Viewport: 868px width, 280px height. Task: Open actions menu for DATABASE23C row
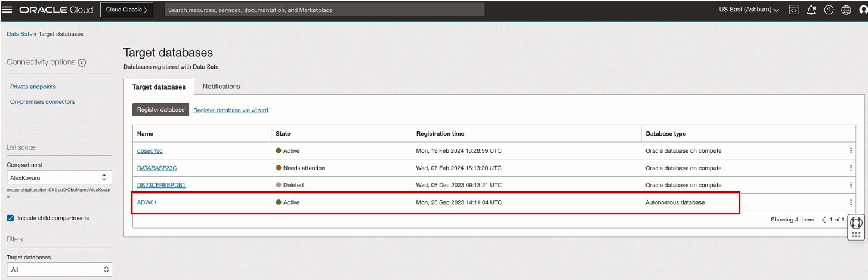click(851, 168)
